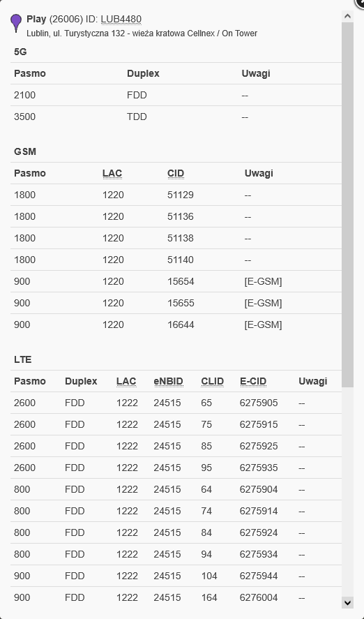Select GSM row with CID 51129
Screen dimensions: 364x619
pyautogui.click(x=176, y=195)
